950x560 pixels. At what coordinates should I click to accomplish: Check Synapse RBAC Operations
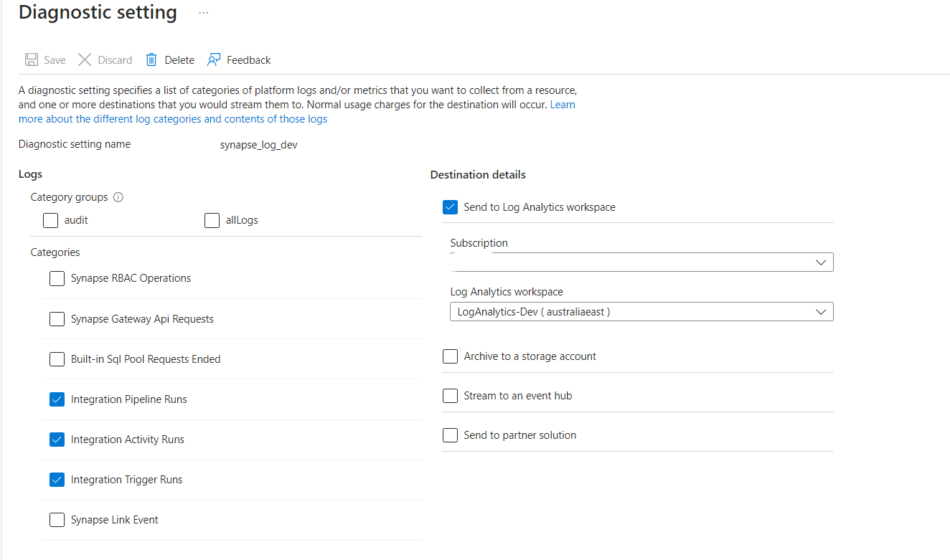click(57, 278)
